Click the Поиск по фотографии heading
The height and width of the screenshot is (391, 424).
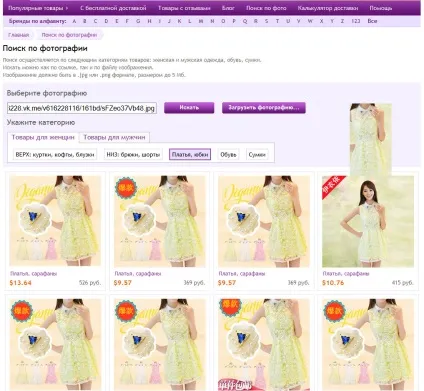click(x=45, y=49)
